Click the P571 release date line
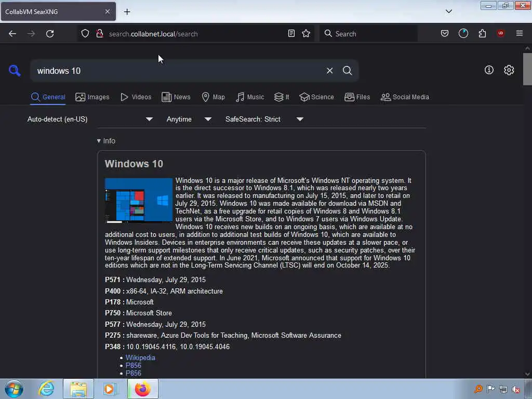 155,280
